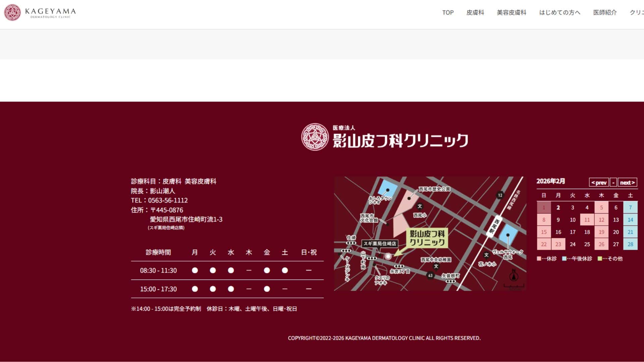Select calendar date 7 afternoon closure
The width and height of the screenshot is (644, 362).
pyautogui.click(x=630, y=207)
